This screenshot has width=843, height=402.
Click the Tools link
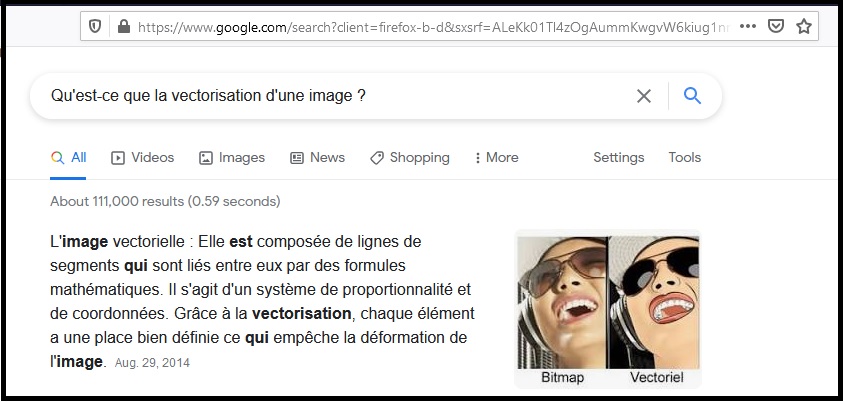(x=685, y=157)
